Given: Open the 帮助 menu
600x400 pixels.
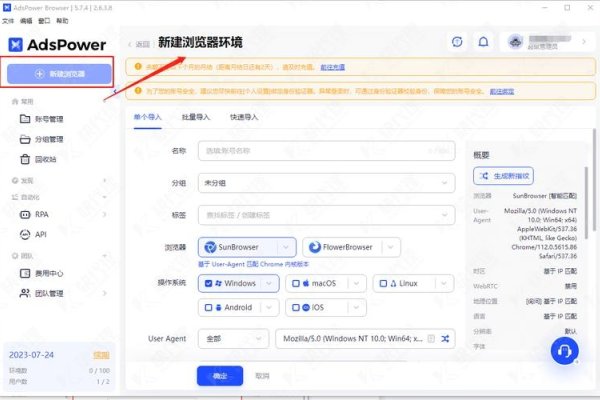Looking at the screenshot, I should click(62, 21).
